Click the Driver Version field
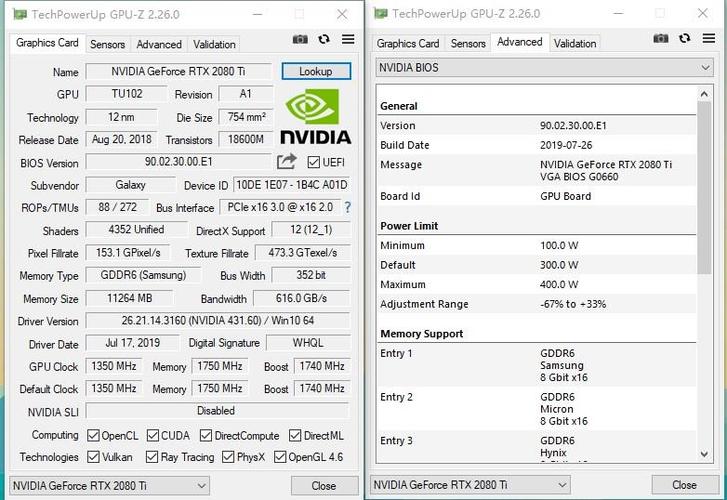This screenshot has height=500, width=727. pos(218,321)
